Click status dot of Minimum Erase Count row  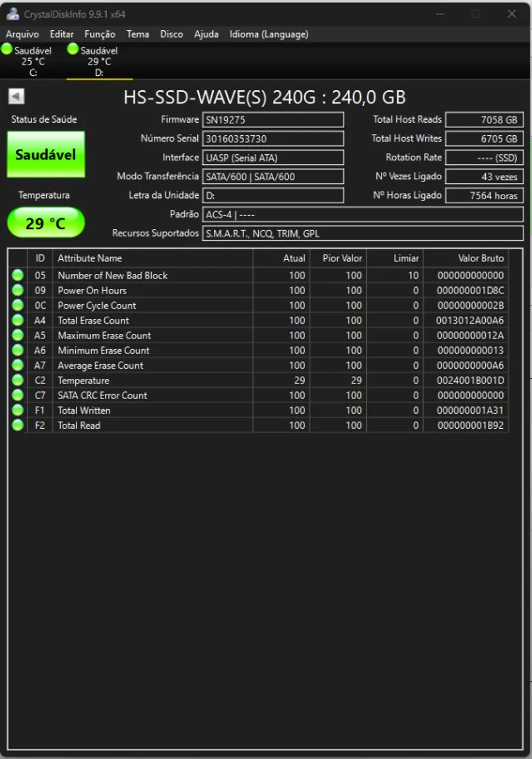click(18, 350)
